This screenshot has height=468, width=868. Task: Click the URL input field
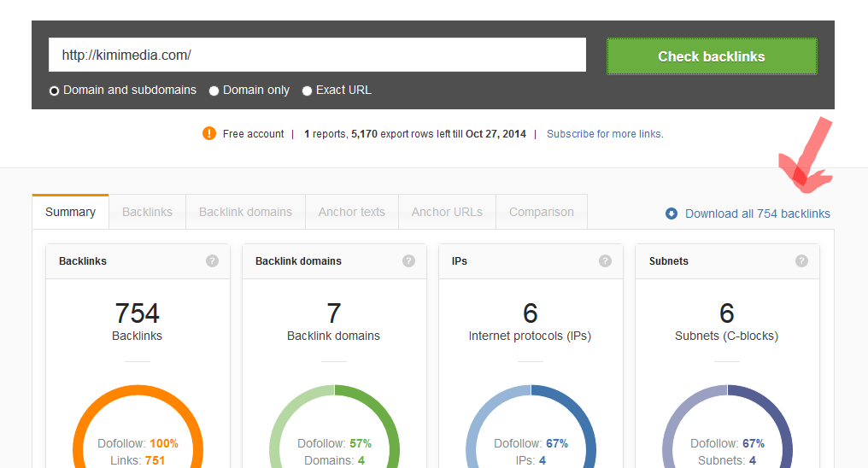pos(317,55)
